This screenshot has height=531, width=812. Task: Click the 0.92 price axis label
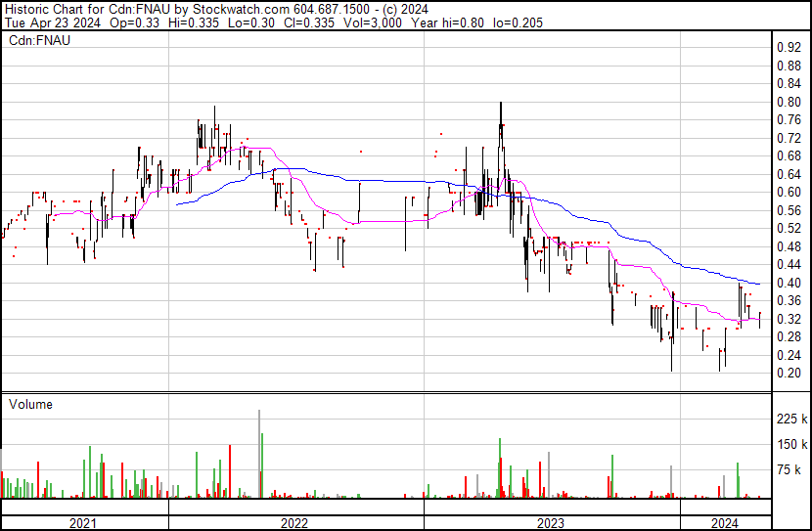pos(789,48)
